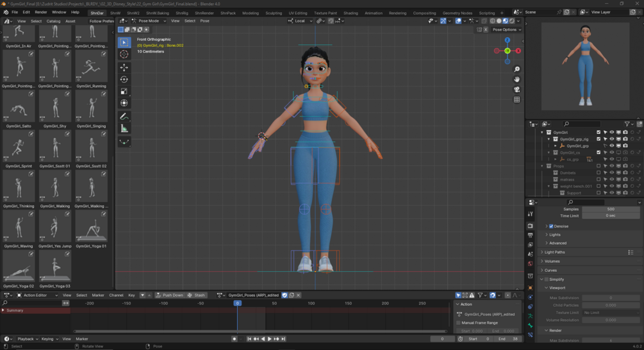Choose the Measure tool
The height and width of the screenshot is (350, 644).
click(x=124, y=129)
